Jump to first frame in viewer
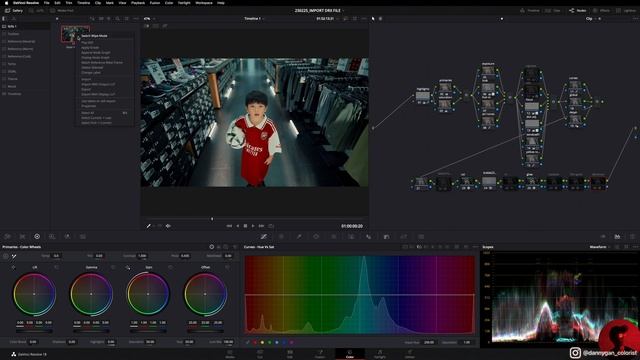Image resolution: width=640 pixels, height=360 pixels. (x=229, y=226)
